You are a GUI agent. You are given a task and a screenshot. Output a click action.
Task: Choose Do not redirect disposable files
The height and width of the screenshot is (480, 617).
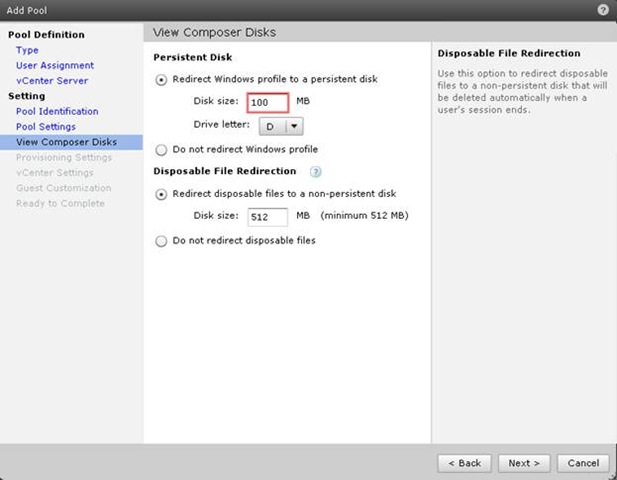click(x=161, y=241)
